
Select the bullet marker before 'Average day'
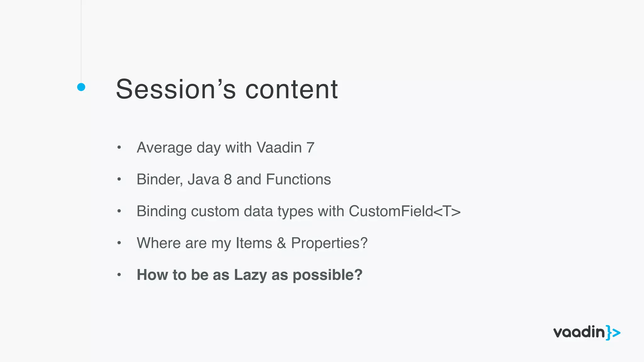(119, 147)
